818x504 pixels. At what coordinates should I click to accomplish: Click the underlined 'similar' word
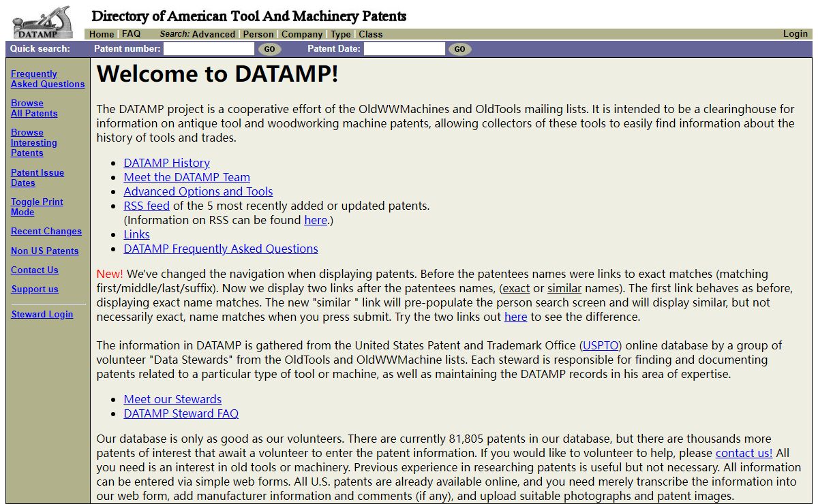(564, 288)
